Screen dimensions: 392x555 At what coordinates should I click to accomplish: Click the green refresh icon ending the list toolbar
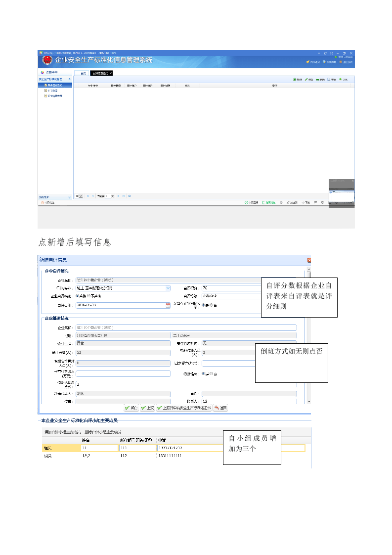point(341,80)
